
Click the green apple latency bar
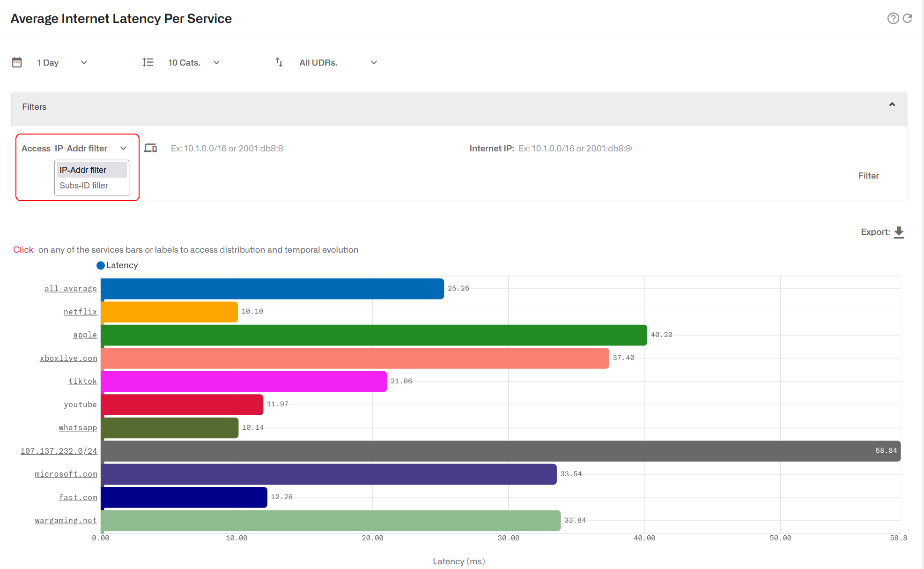tap(374, 335)
